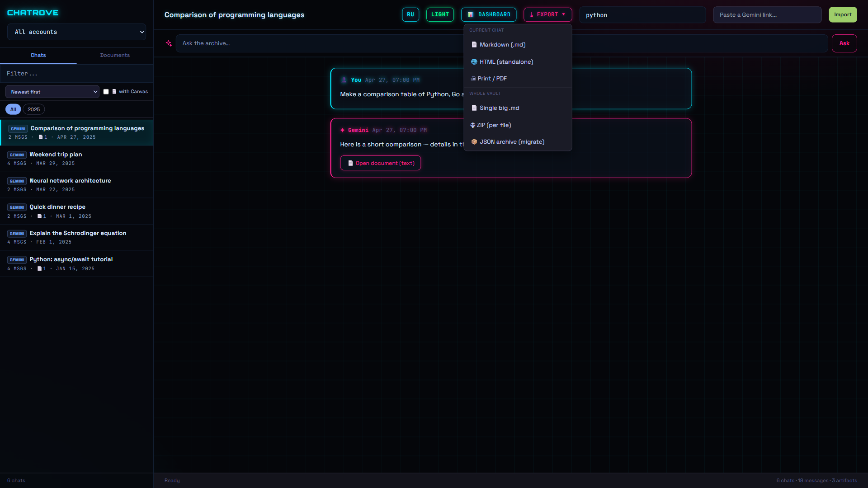Select the All year filter chip
The image size is (868, 488).
(x=13, y=109)
